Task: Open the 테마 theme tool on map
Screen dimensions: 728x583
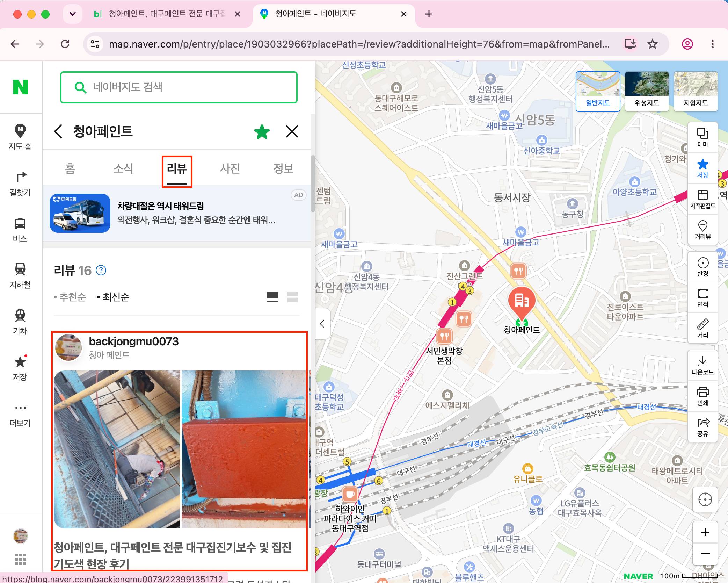Action: pos(703,137)
